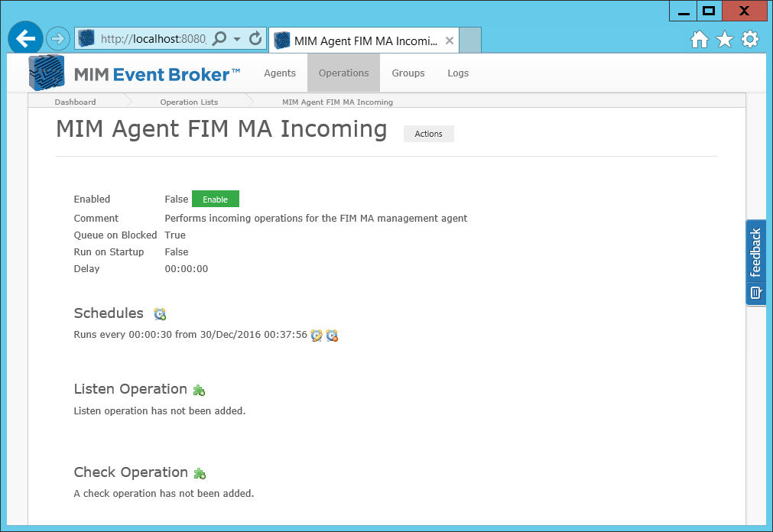
Task: Click the 'Runs every 00:00:30' schedule text
Action: coord(190,335)
